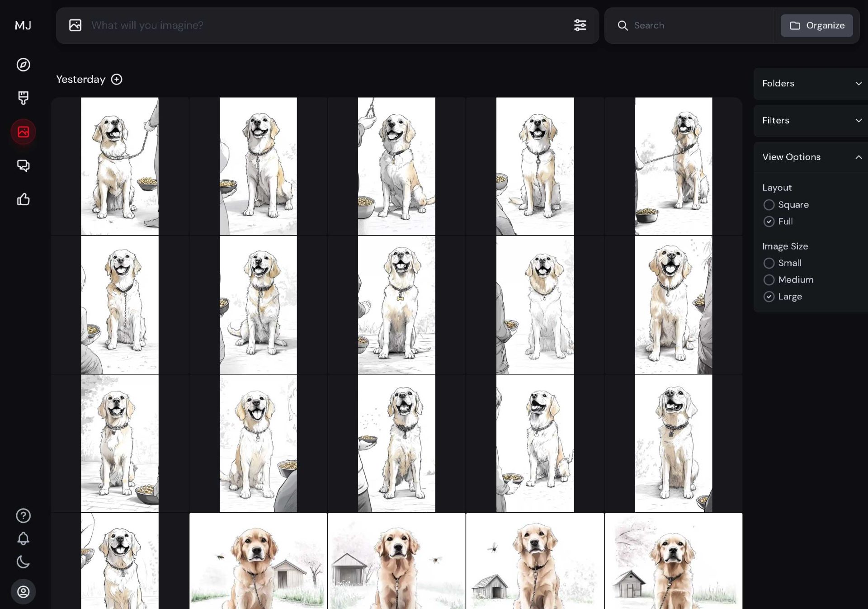Open the Explore compass icon in sidebar
The image size is (868, 609).
(23, 65)
